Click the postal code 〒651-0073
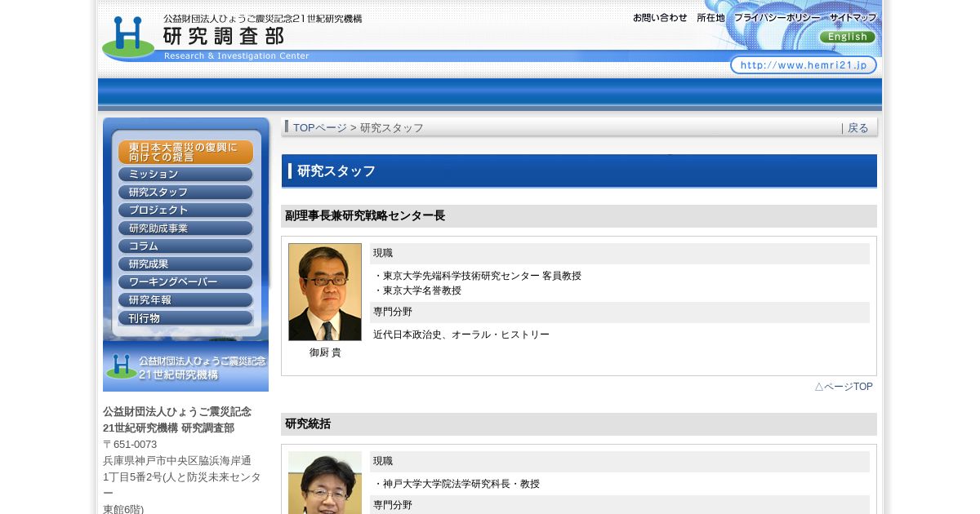The image size is (980, 514). click(x=130, y=445)
